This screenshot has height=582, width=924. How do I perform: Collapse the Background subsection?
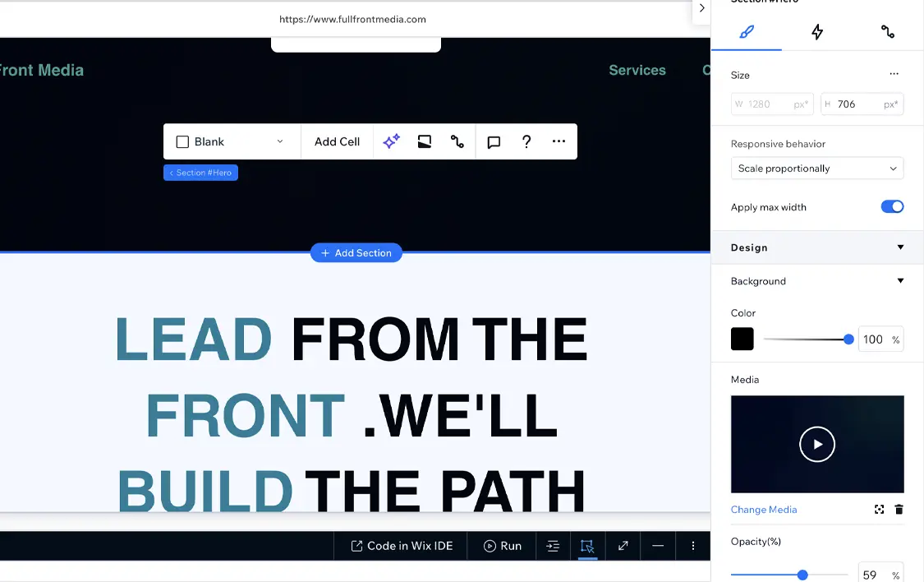tap(900, 281)
